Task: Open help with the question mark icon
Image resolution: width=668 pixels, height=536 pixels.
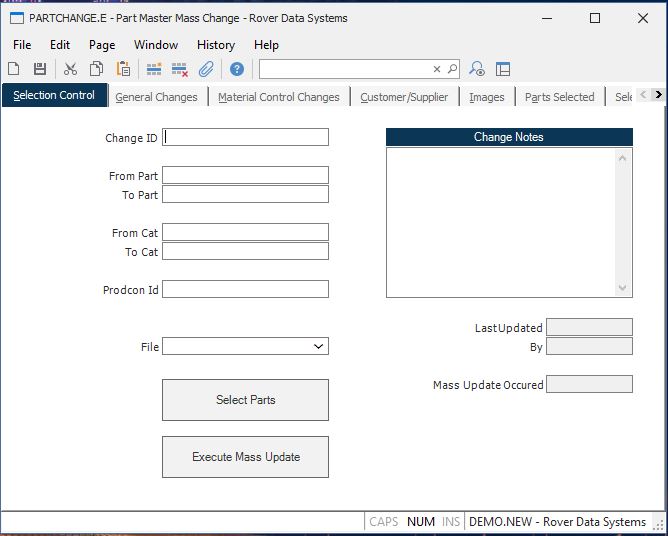Action: [x=237, y=69]
